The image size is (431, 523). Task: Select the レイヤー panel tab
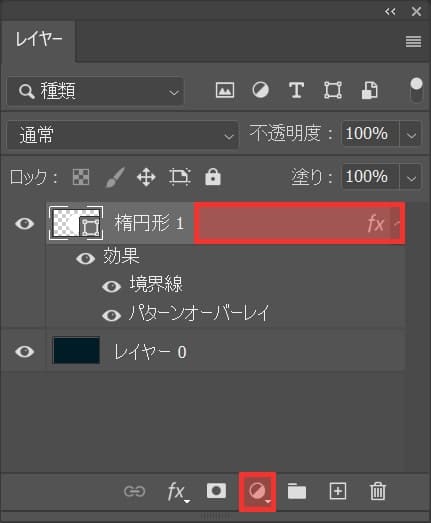point(38,39)
